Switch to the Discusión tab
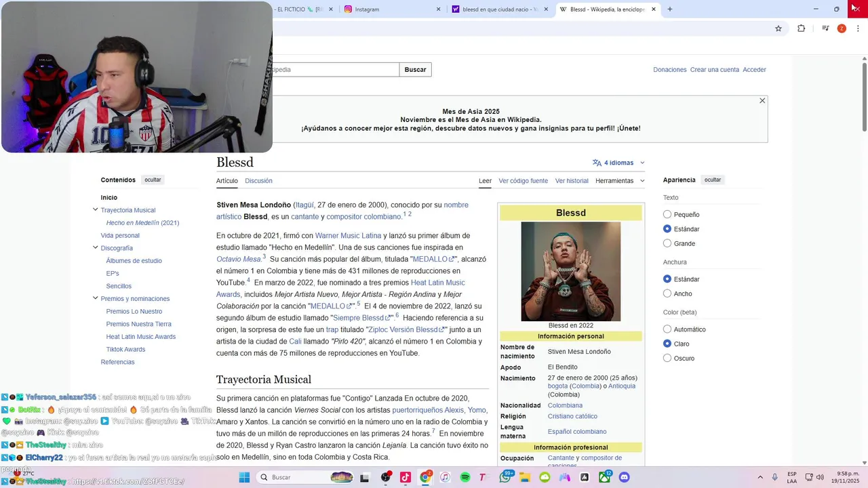The width and height of the screenshot is (868, 488). point(258,181)
